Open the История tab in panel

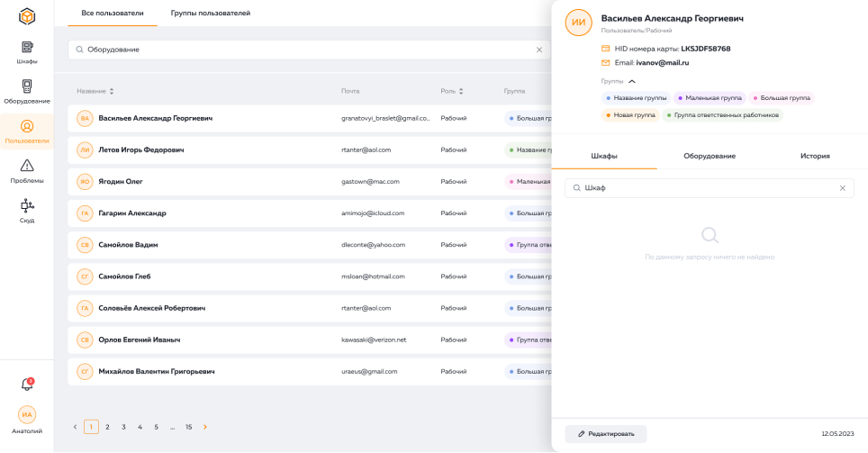[x=814, y=156]
